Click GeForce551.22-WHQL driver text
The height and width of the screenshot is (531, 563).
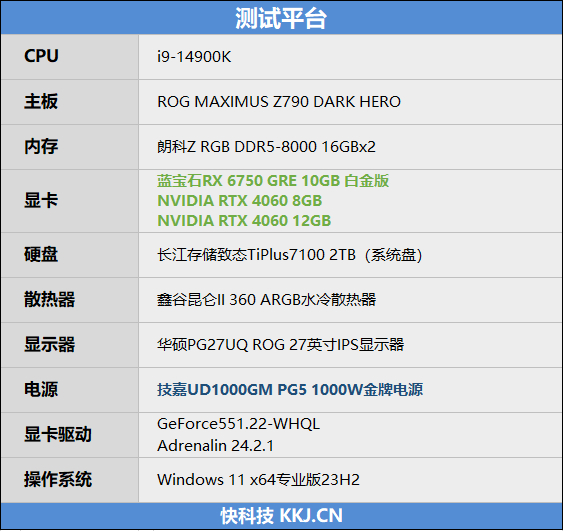pyautogui.click(x=238, y=424)
